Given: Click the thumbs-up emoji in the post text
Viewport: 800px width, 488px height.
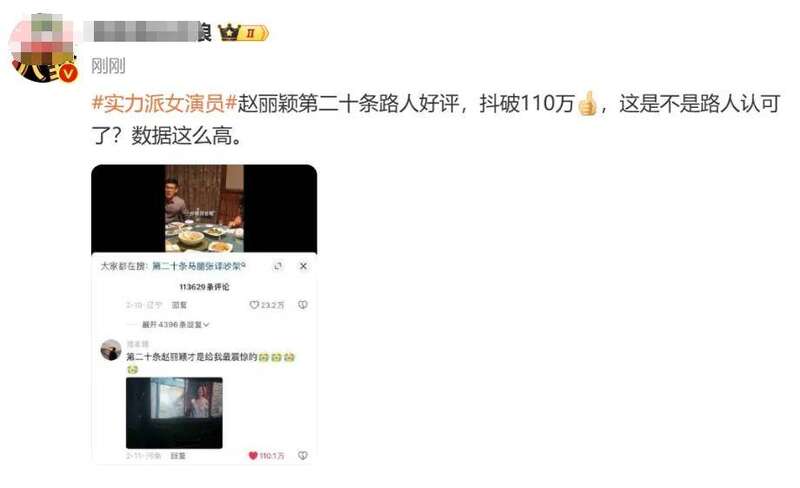Looking at the screenshot, I should pyautogui.click(x=587, y=104).
